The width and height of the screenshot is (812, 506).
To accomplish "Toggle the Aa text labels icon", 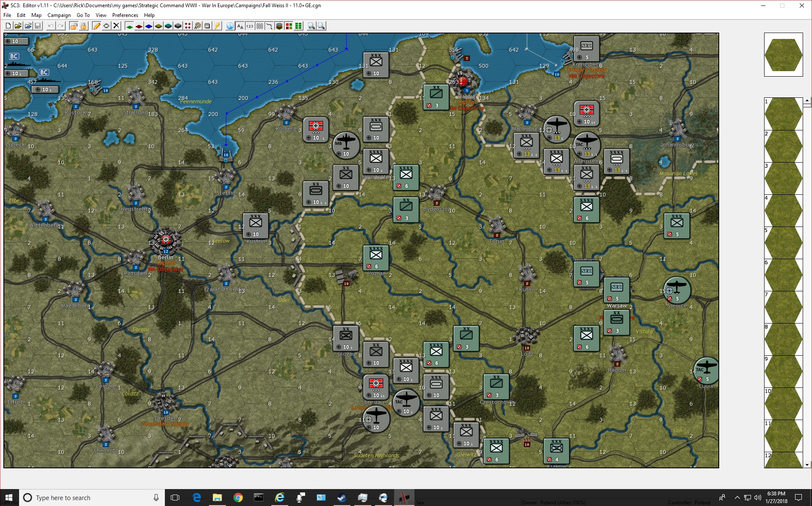I will pos(240,26).
